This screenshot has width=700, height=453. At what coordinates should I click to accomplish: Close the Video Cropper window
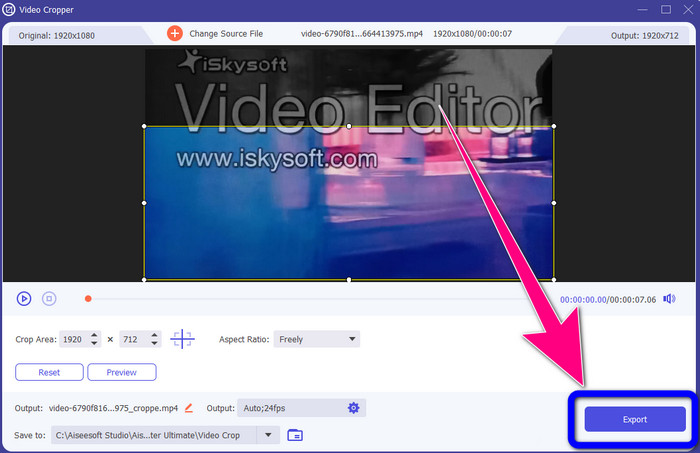coord(689,9)
